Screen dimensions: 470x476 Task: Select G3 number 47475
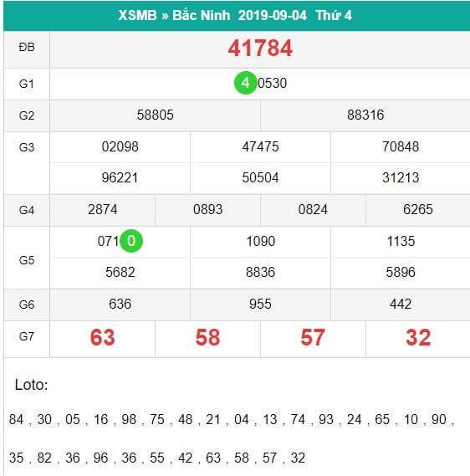coord(260,147)
